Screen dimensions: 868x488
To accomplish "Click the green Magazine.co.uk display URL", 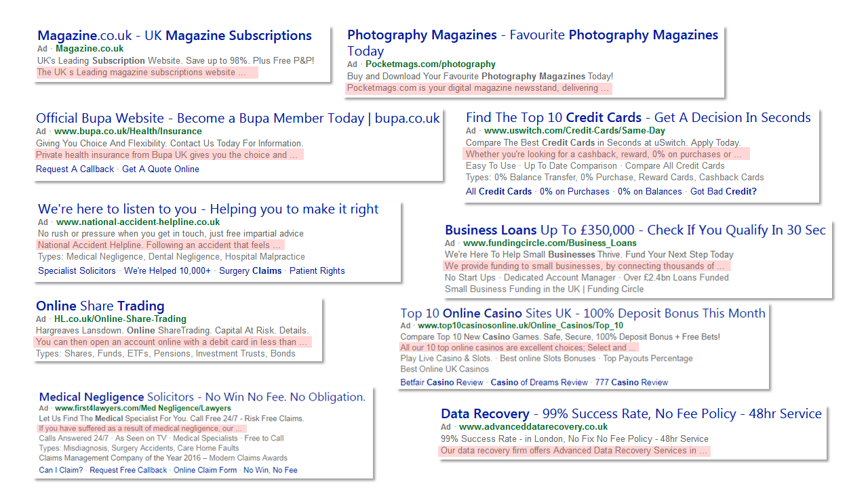I will click(x=90, y=49).
